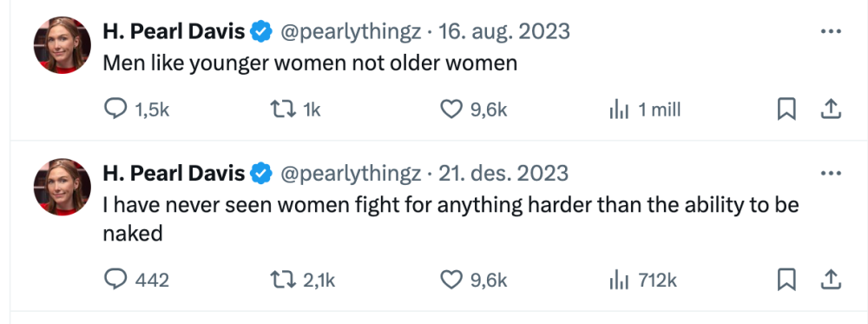Open @pearlythingz handle on second tweet

point(351,174)
